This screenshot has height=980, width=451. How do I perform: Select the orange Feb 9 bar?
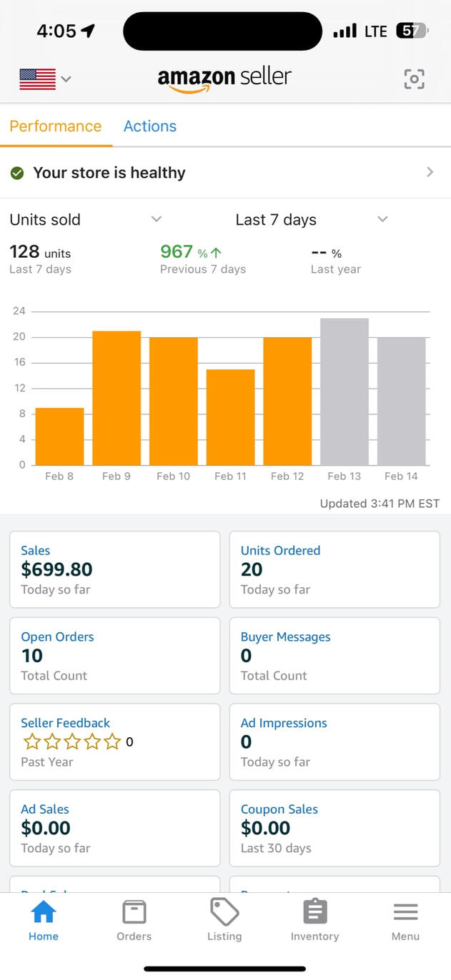click(x=117, y=398)
